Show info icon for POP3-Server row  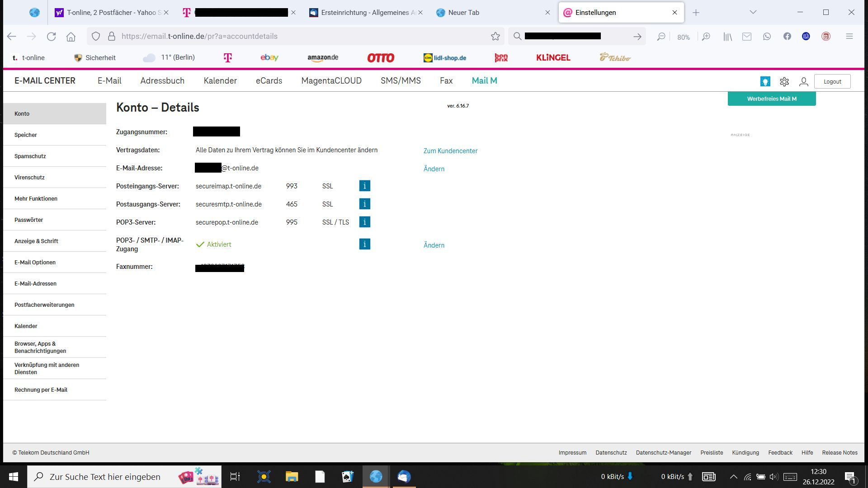tap(364, 222)
